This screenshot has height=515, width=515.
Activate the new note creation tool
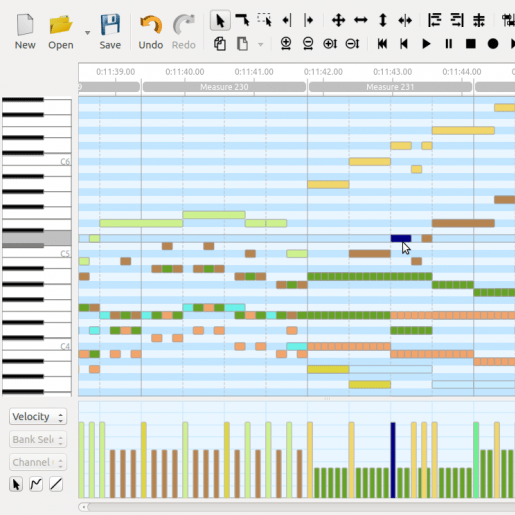point(242,21)
